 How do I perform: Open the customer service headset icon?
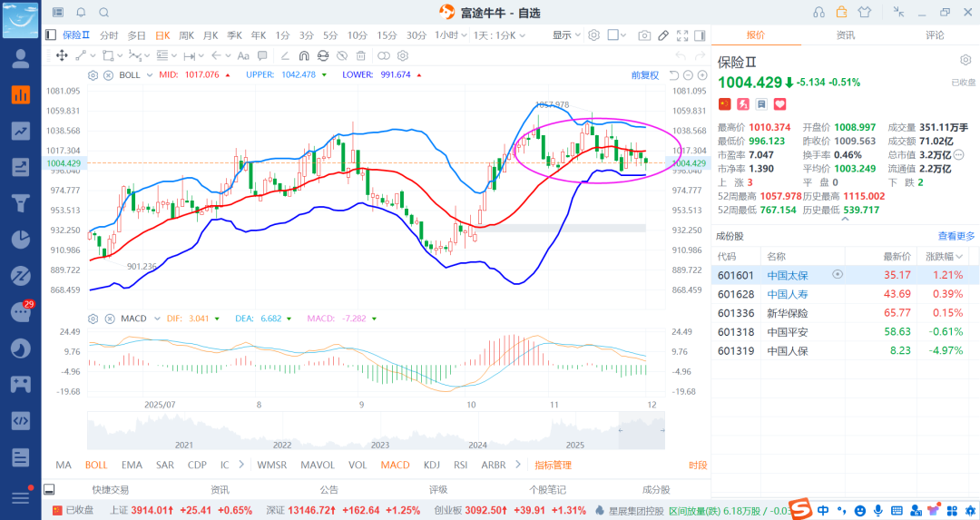pos(819,12)
